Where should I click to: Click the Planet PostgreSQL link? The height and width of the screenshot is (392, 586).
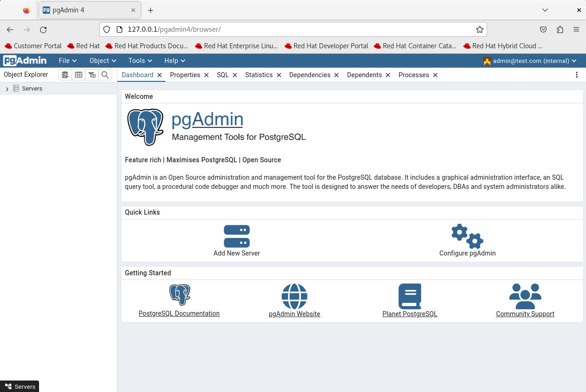[410, 313]
